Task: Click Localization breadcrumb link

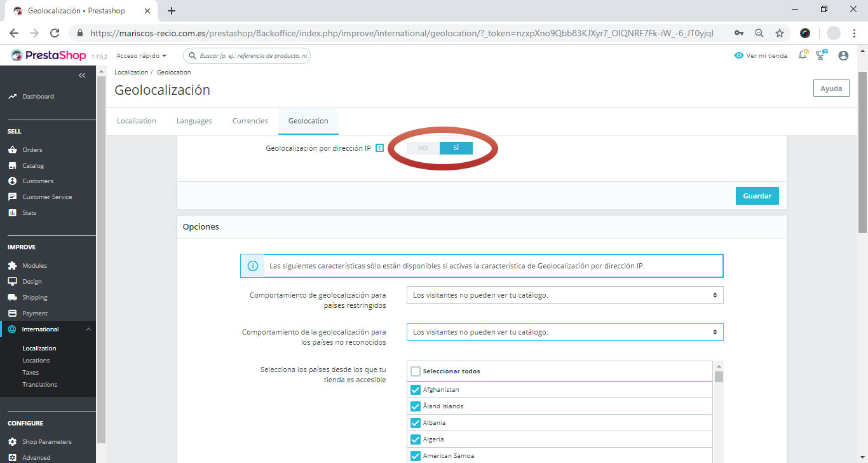Action: [x=131, y=73]
